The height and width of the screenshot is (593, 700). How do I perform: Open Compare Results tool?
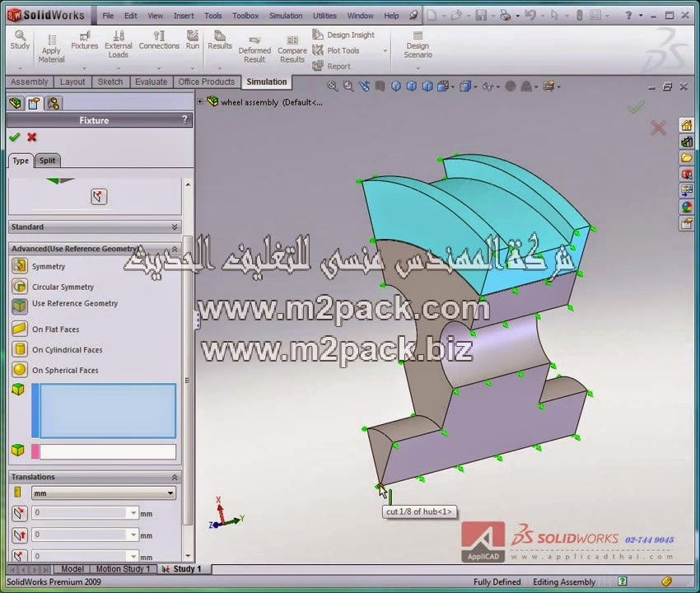tap(292, 49)
